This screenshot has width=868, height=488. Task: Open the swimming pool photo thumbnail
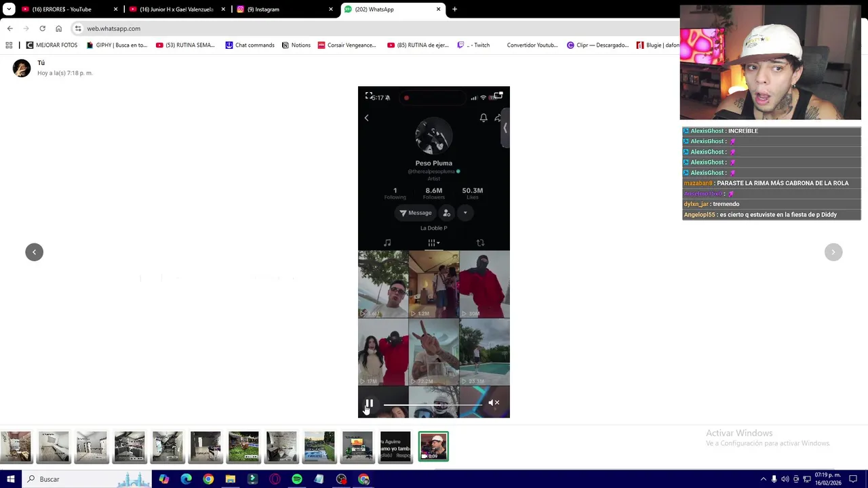(x=319, y=447)
